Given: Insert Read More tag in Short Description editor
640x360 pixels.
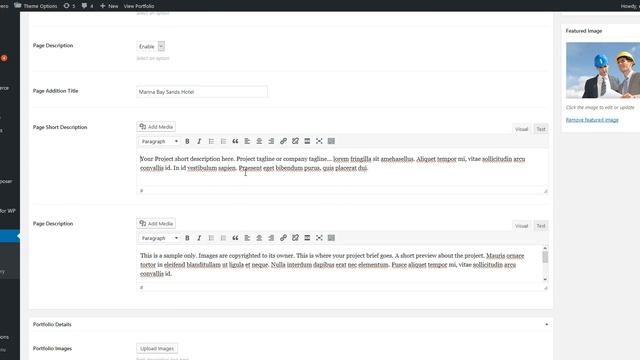Looking at the screenshot, I should click(x=307, y=141).
